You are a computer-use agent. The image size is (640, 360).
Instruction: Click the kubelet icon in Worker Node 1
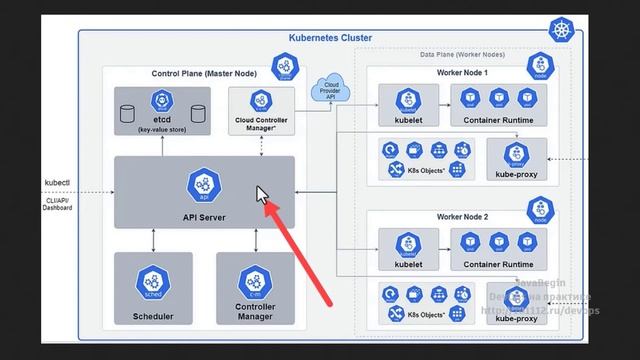point(408,100)
